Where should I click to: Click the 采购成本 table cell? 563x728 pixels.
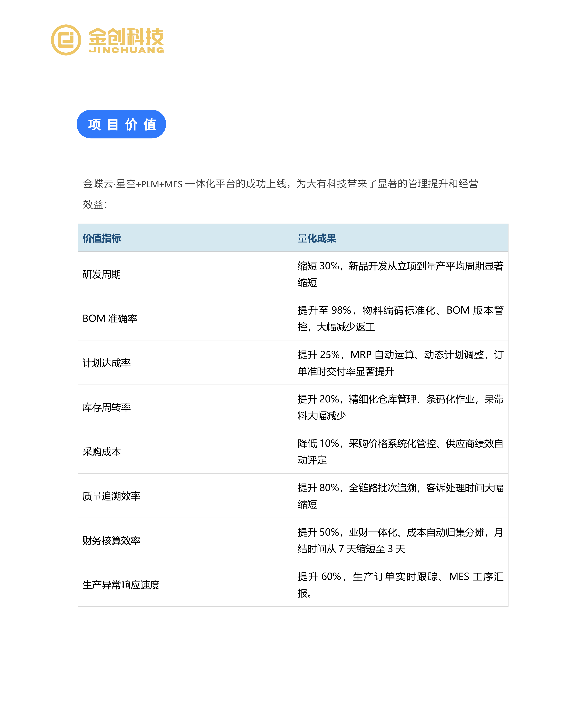pyautogui.click(x=185, y=451)
